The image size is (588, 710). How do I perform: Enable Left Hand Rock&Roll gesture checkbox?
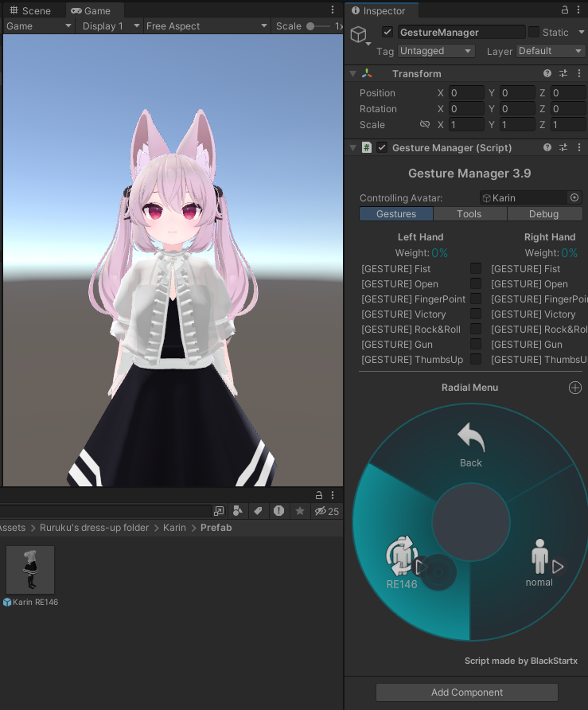[476, 330]
